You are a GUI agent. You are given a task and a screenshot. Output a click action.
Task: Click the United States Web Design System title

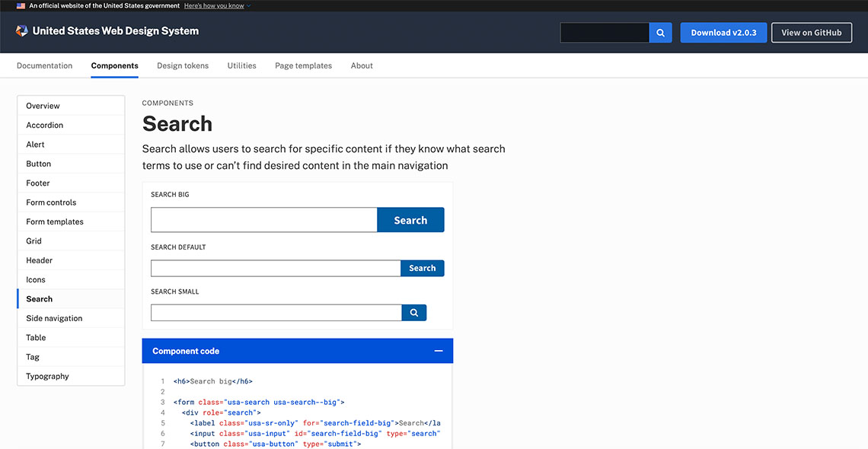pyautogui.click(x=116, y=31)
